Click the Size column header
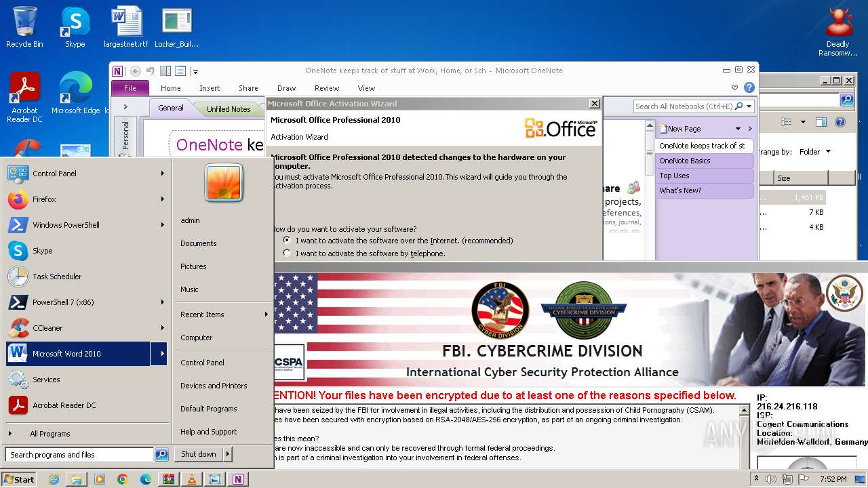This screenshot has height=488, width=868. coord(800,178)
